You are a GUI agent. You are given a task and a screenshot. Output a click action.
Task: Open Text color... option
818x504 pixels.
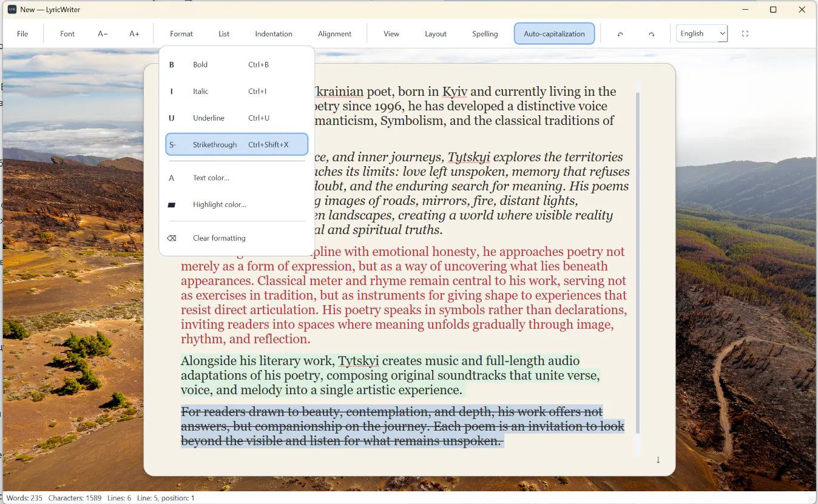pyautogui.click(x=237, y=178)
